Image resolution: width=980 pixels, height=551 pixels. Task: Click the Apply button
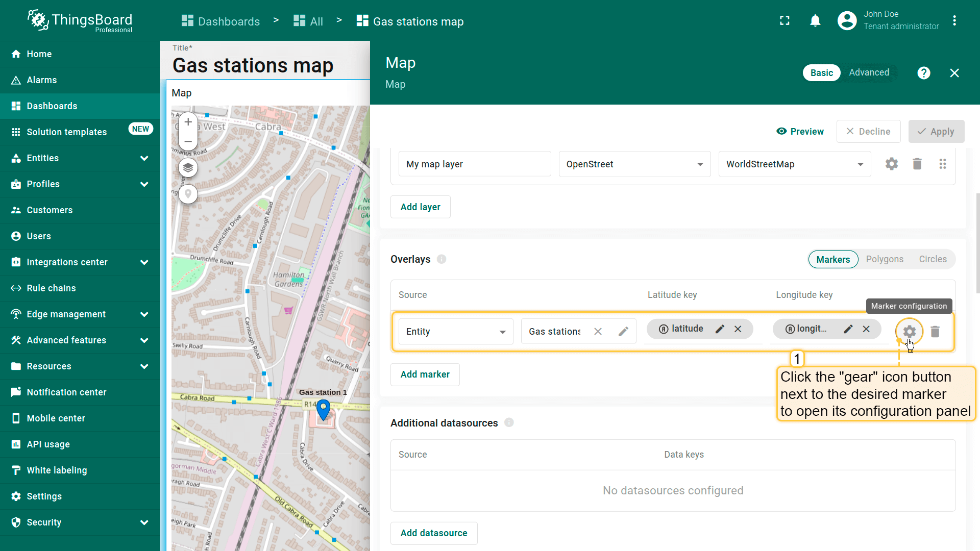click(936, 132)
